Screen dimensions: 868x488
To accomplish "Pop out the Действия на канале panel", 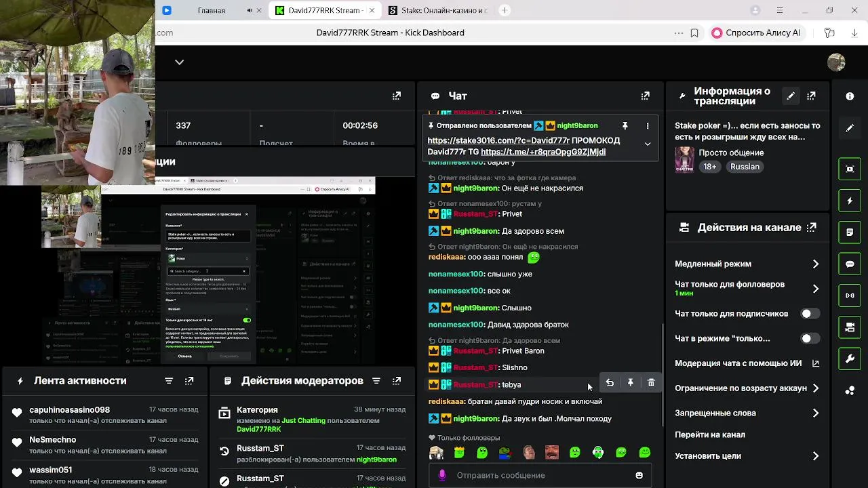I will pyautogui.click(x=811, y=228).
